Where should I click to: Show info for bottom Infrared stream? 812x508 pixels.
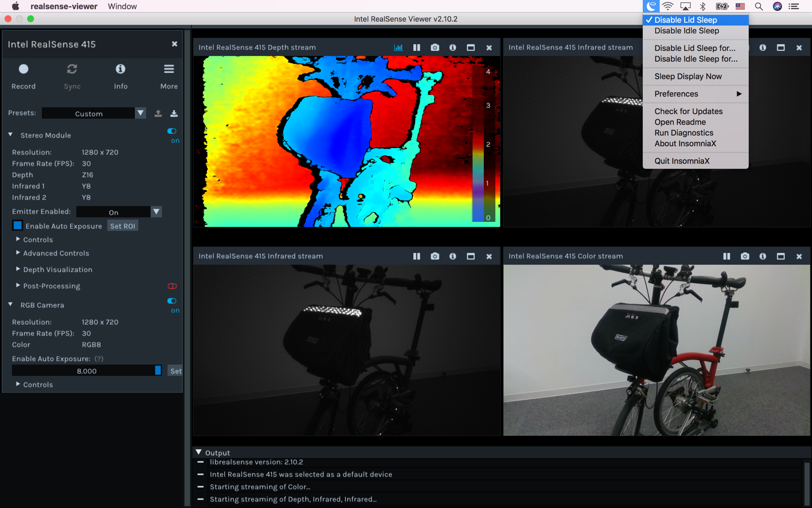pos(453,256)
